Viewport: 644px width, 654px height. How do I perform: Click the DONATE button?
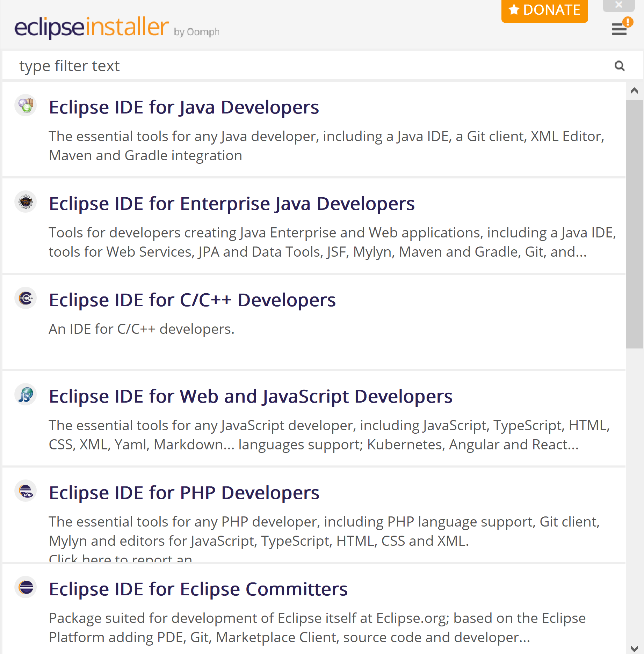[544, 10]
